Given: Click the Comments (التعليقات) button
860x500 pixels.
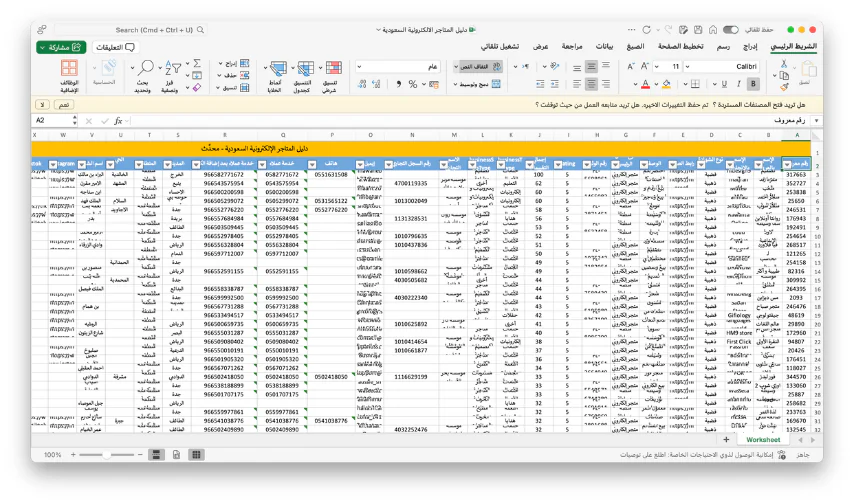Looking at the screenshot, I should point(115,47).
